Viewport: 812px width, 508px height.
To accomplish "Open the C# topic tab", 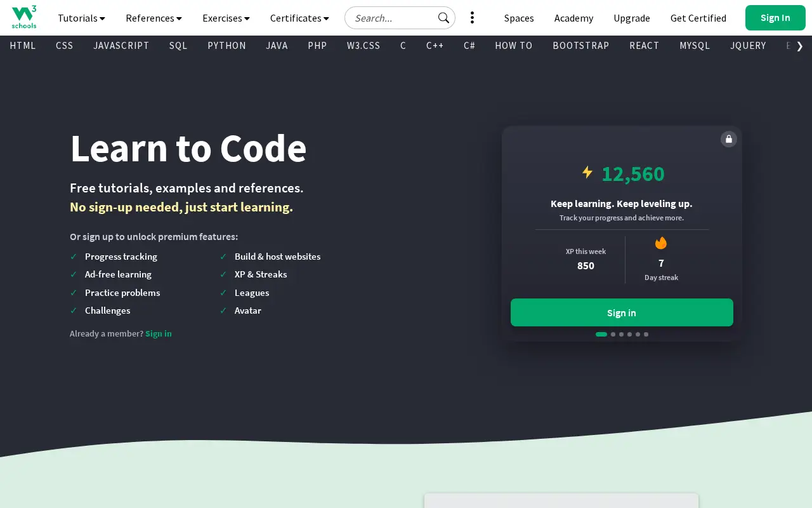I will 469,46.
